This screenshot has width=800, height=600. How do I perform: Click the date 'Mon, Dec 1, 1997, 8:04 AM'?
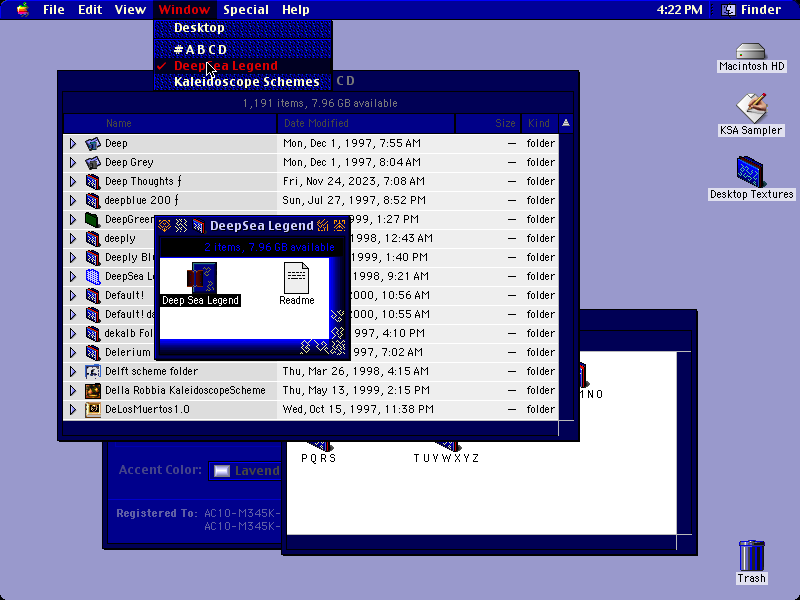point(352,162)
